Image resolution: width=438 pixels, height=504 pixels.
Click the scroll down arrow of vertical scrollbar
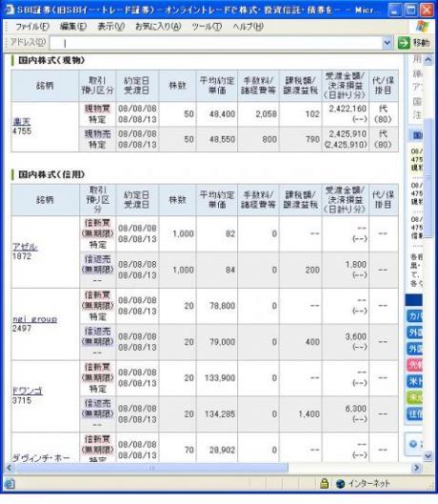coord(428,455)
